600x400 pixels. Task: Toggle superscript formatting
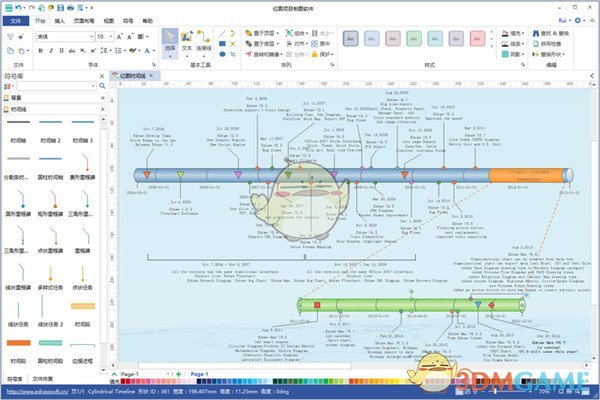point(93,51)
